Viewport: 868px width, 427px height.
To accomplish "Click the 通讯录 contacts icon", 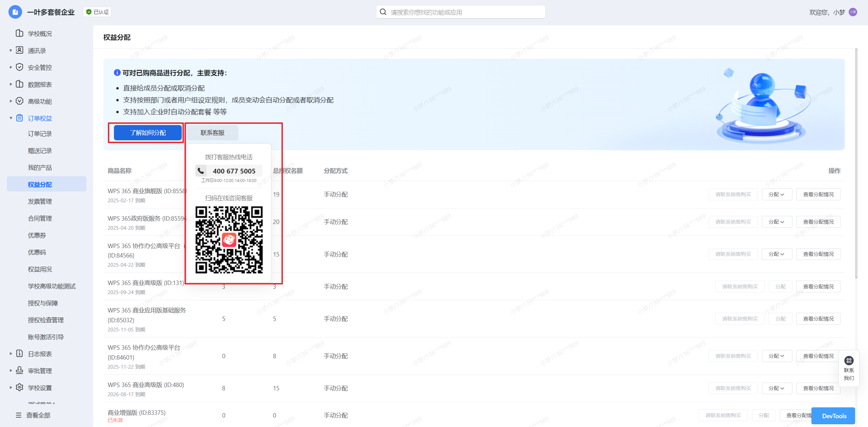I will pyautogui.click(x=20, y=50).
